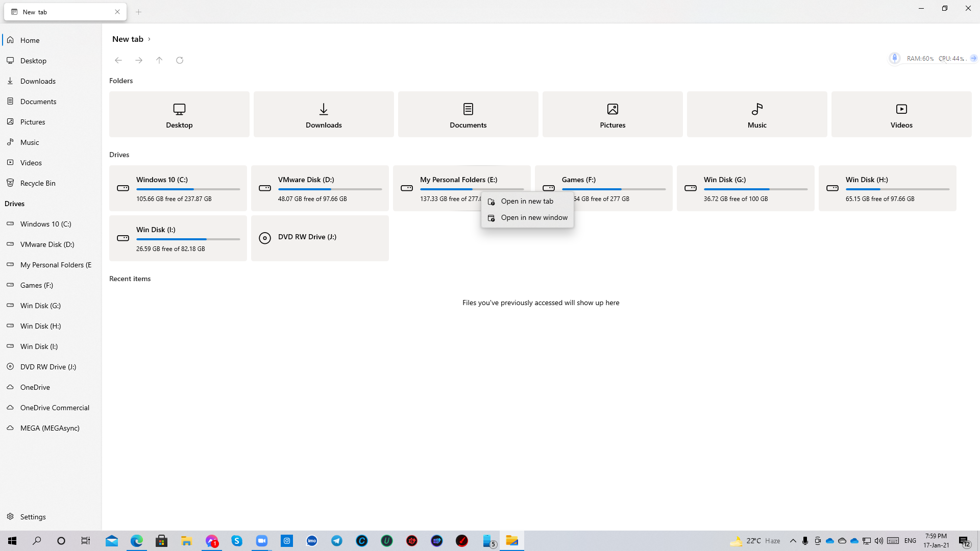
Task: Launch Skype from the taskbar
Action: [237, 541]
